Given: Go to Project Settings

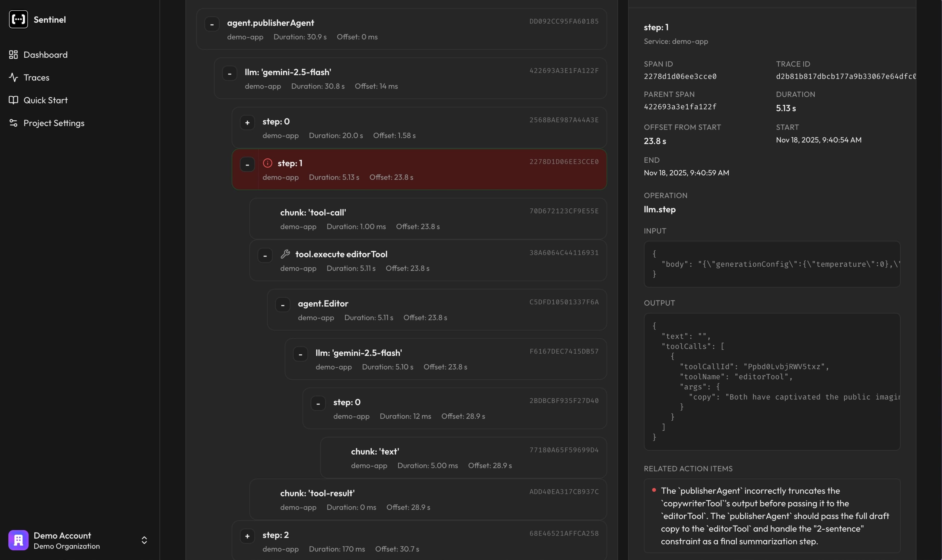Looking at the screenshot, I should coord(54,123).
